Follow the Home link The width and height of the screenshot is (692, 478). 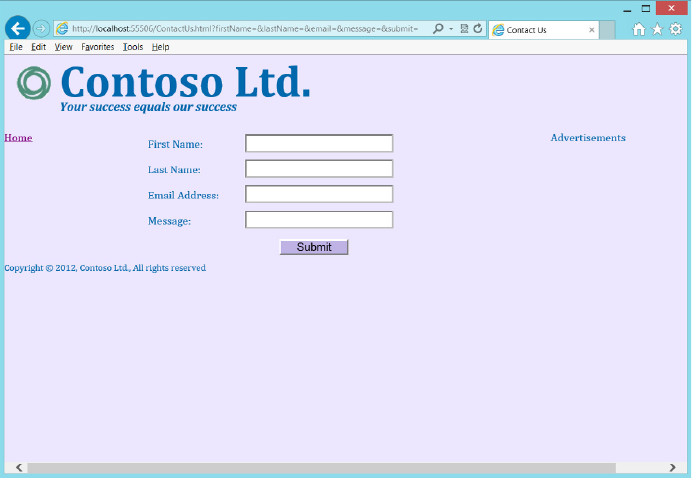tap(18, 138)
